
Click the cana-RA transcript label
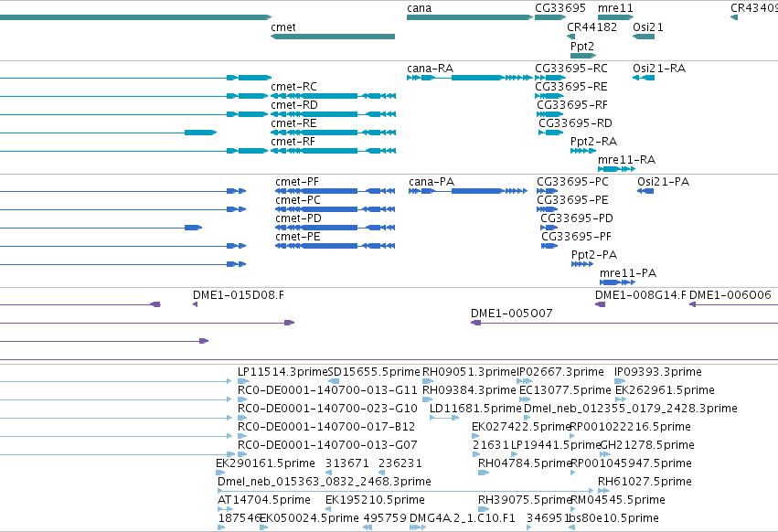[430, 68]
